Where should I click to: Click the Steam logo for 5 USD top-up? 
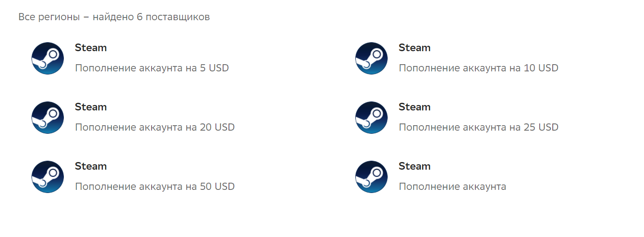click(x=48, y=58)
